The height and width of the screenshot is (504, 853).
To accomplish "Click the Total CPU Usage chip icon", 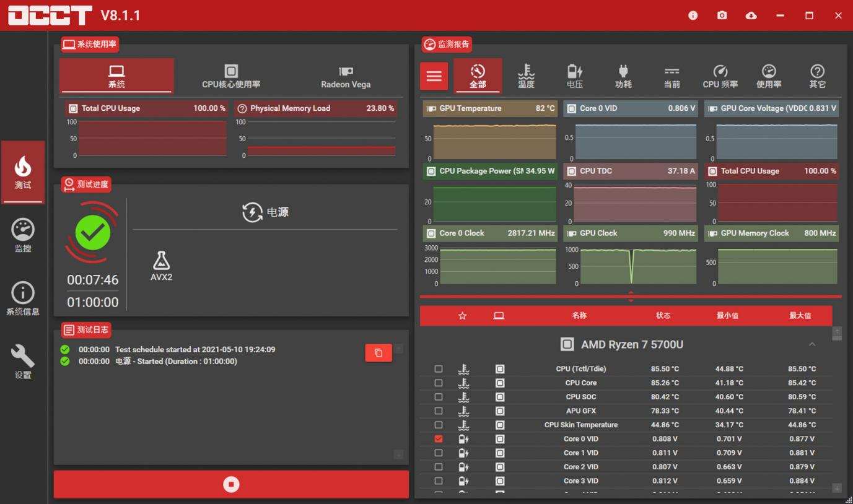I will [x=73, y=108].
